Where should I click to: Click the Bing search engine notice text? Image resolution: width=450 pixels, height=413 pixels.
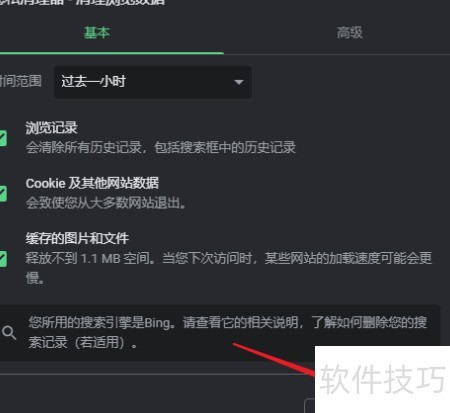click(228, 332)
